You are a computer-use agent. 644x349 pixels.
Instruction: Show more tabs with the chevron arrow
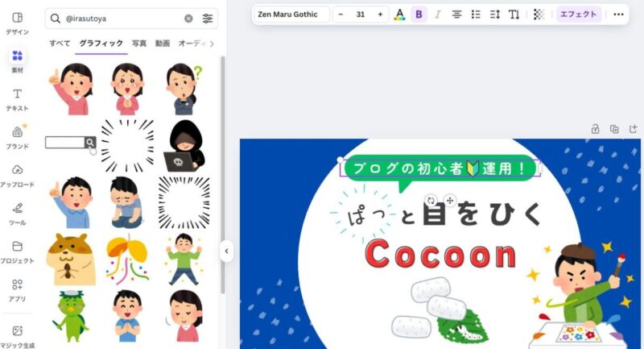point(212,44)
